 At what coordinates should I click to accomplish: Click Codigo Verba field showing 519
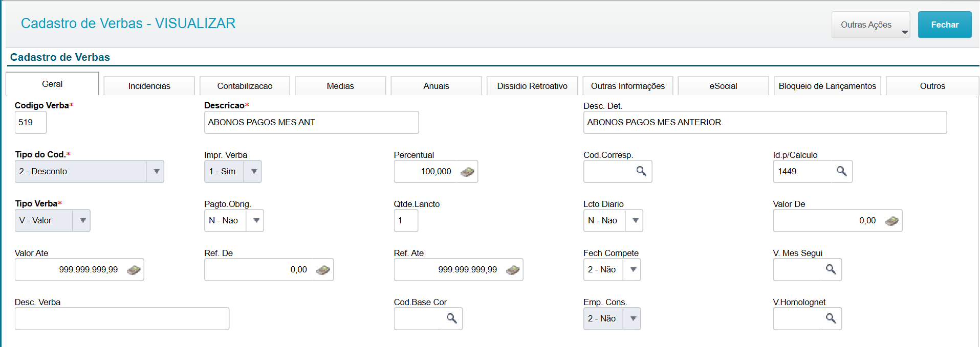(x=31, y=123)
